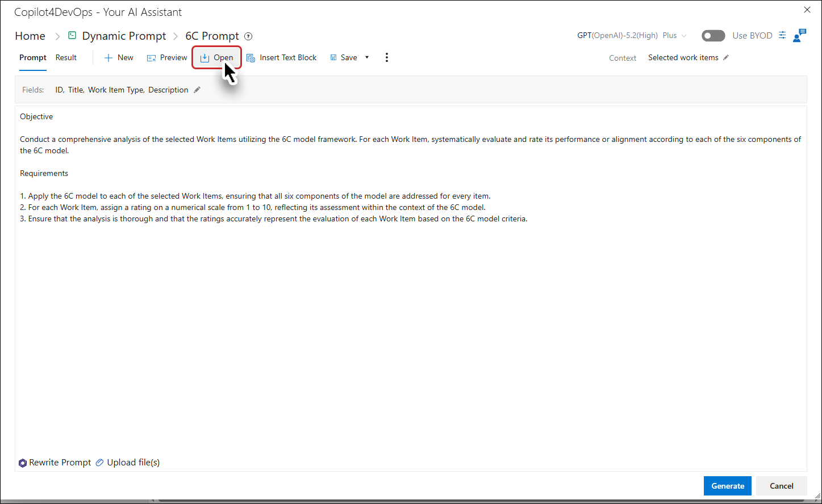
Task: Click the Cancel button
Action: [x=782, y=486]
